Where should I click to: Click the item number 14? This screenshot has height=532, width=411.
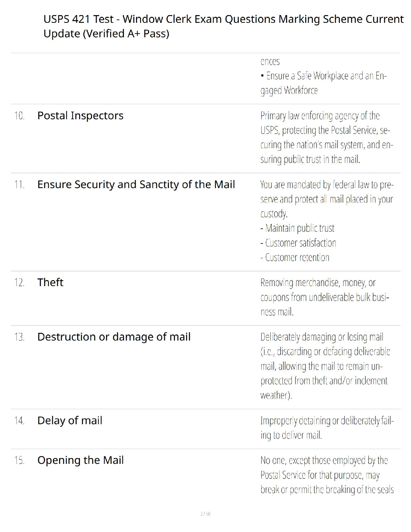pos(19,420)
